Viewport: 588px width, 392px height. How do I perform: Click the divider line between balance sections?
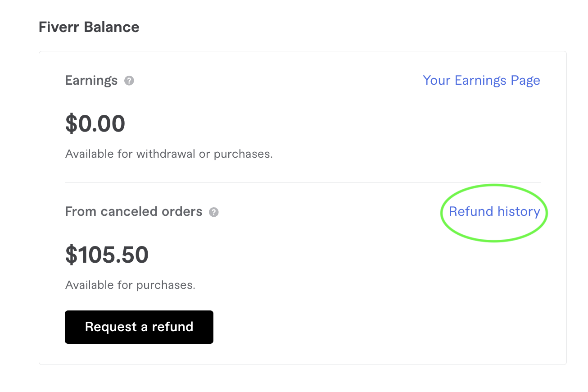click(x=303, y=183)
